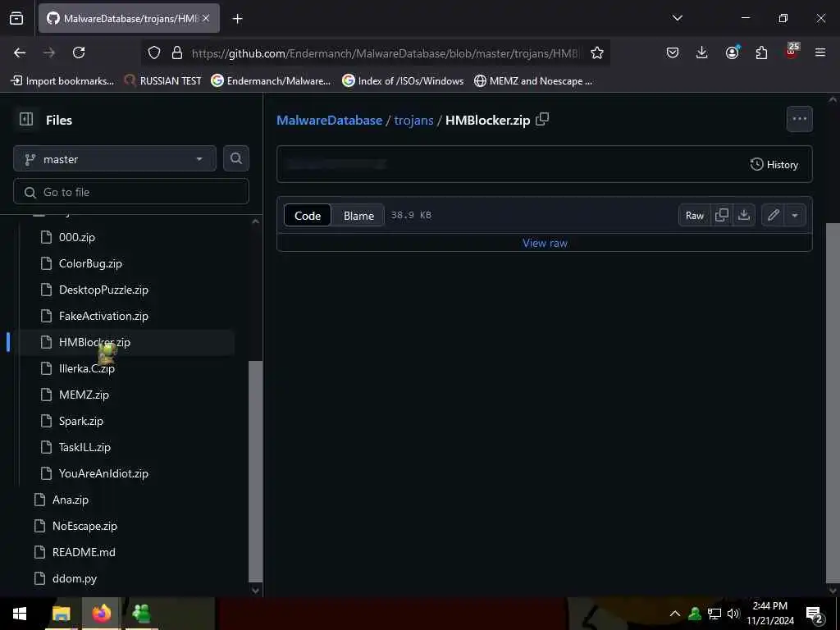Click the Raw button
Viewport: 840px width, 630px height.
point(694,216)
